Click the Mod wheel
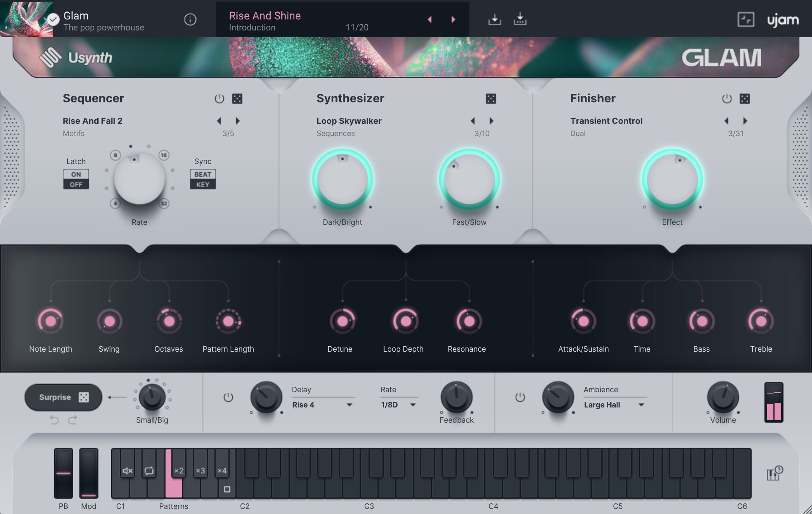The height and width of the screenshot is (514, 812). [89, 473]
